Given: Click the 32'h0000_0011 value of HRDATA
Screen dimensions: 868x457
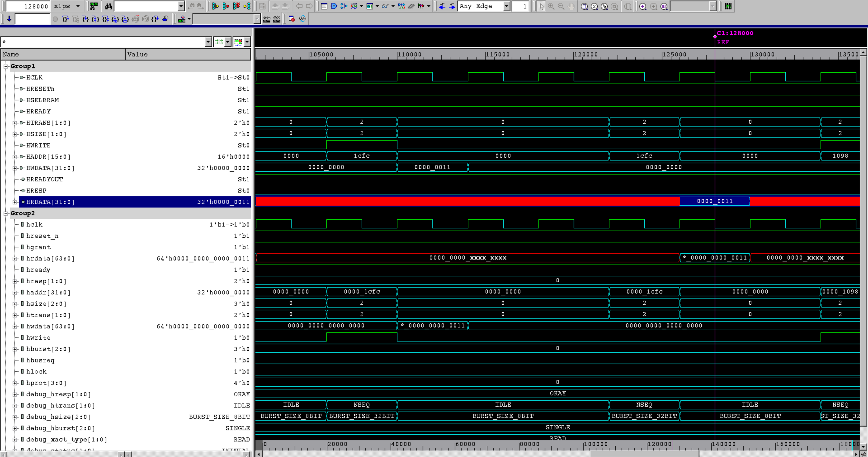Looking at the screenshot, I should coord(223,202).
